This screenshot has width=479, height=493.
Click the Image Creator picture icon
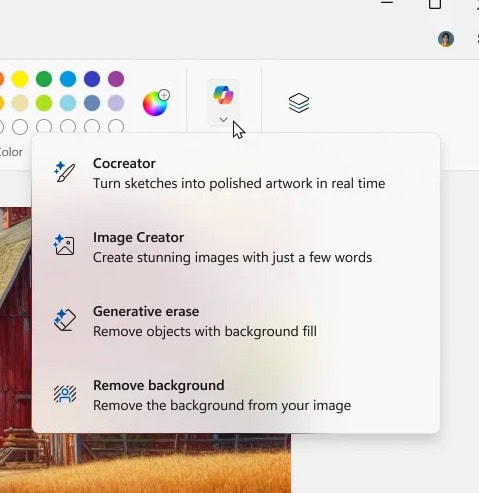[64, 245]
